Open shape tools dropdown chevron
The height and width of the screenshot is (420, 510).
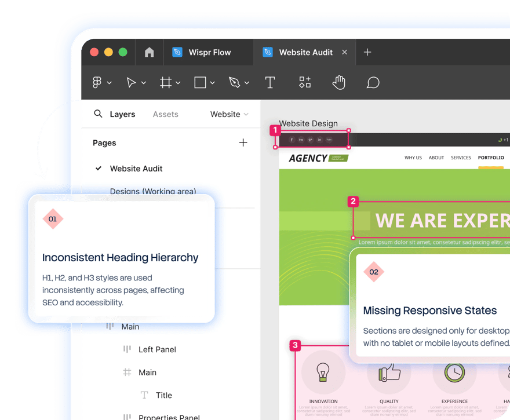pos(212,83)
